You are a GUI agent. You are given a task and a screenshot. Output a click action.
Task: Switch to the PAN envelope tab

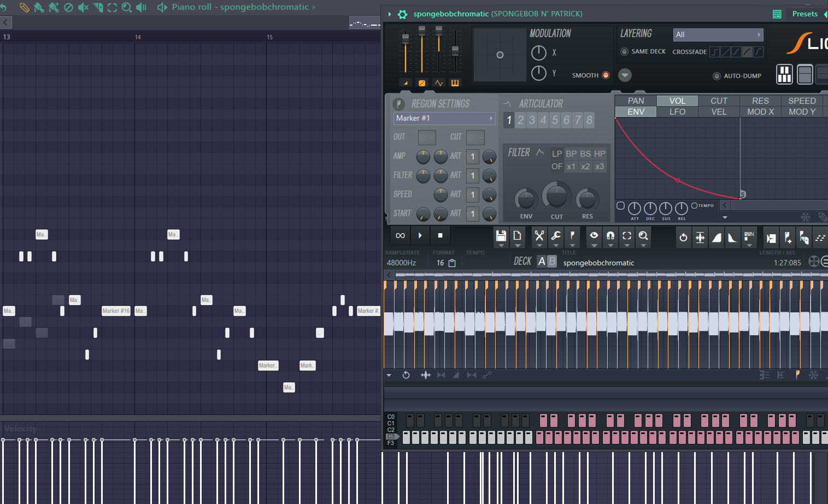(x=636, y=101)
